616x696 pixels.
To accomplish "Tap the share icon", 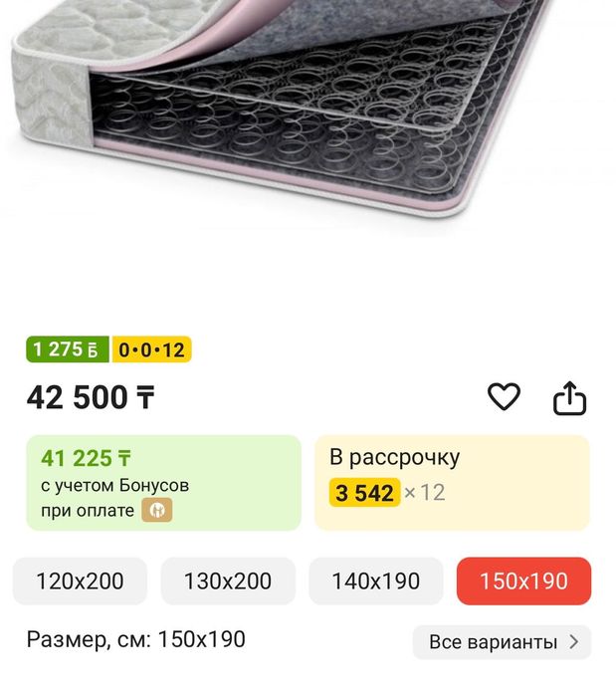I will point(569,398).
